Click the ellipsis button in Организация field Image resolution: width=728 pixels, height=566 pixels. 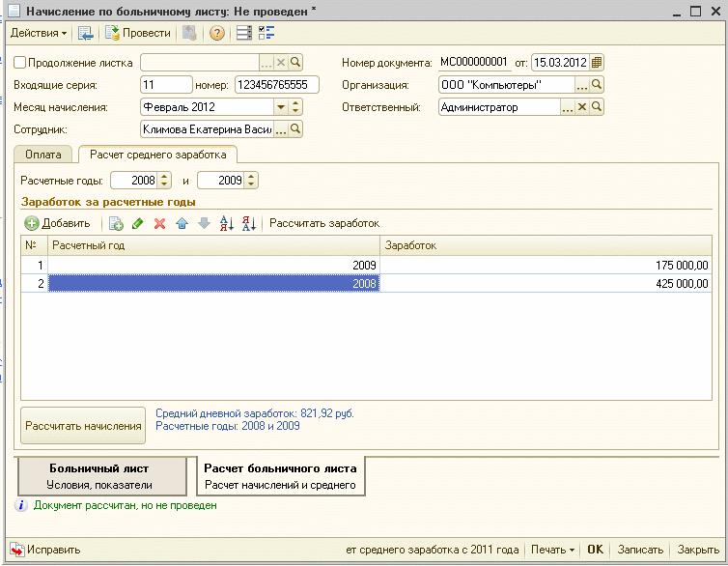(x=582, y=85)
